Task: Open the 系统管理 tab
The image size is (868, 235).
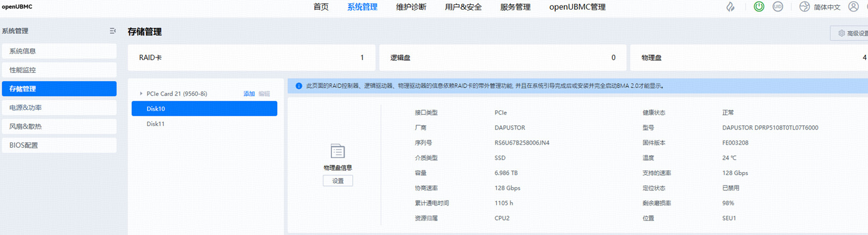Action: [363, 7]
